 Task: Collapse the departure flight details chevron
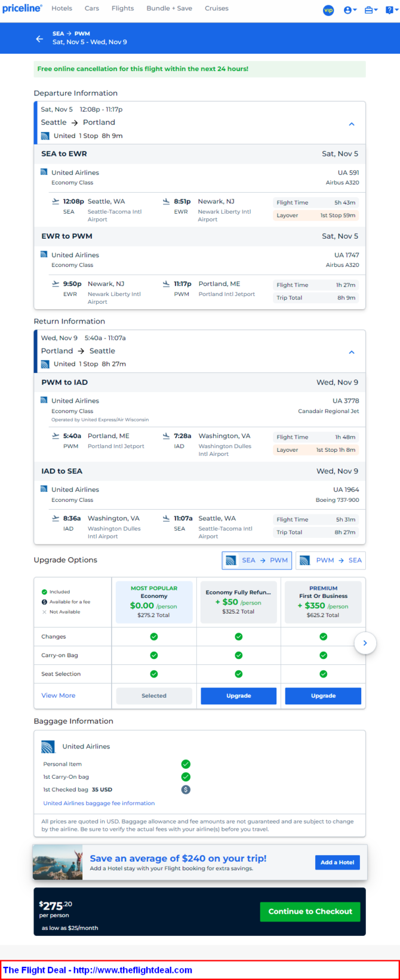click(352, 124)
